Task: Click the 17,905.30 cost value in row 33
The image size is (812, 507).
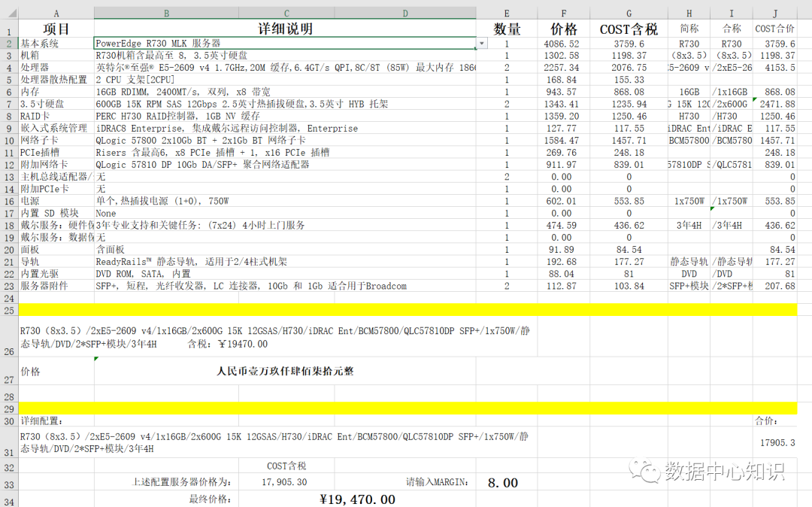Action: point(286,482)
